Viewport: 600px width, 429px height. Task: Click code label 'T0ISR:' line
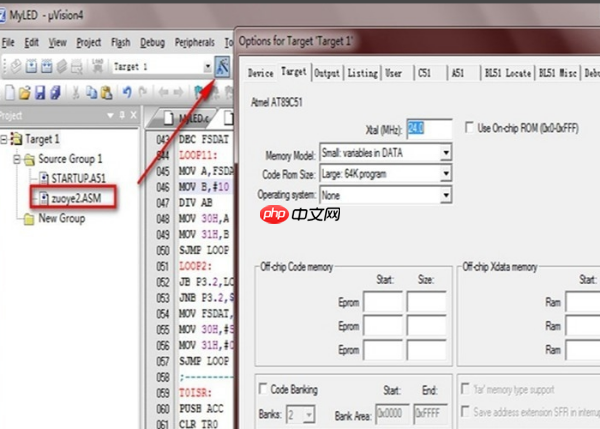(196, 393)
